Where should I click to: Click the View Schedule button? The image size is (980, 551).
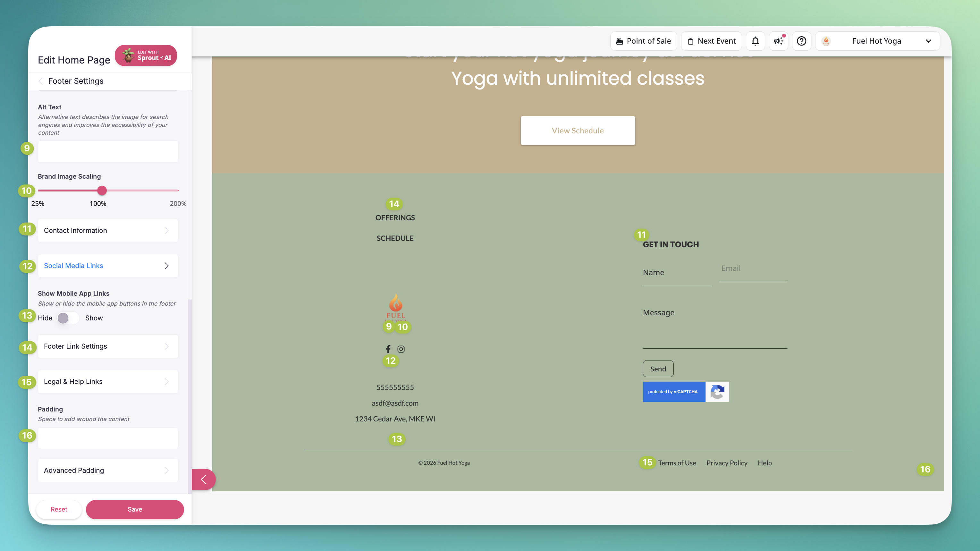[578, 131]
